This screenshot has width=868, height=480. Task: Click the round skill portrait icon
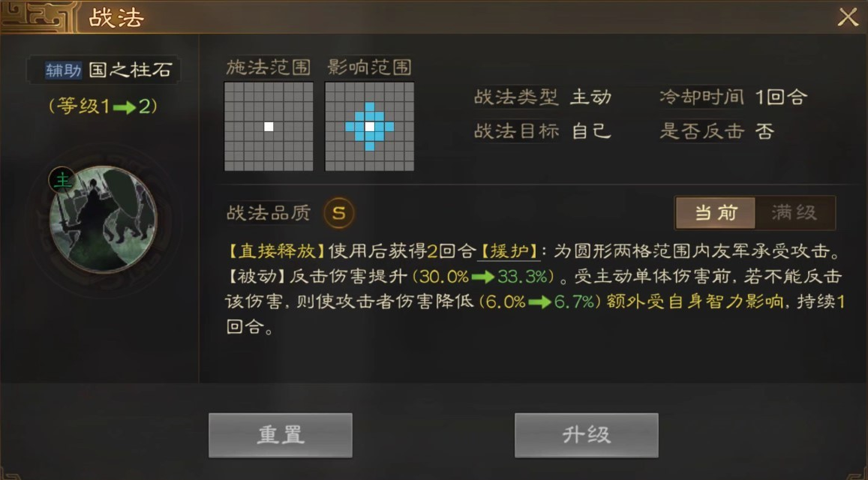(x=103, y=220)
